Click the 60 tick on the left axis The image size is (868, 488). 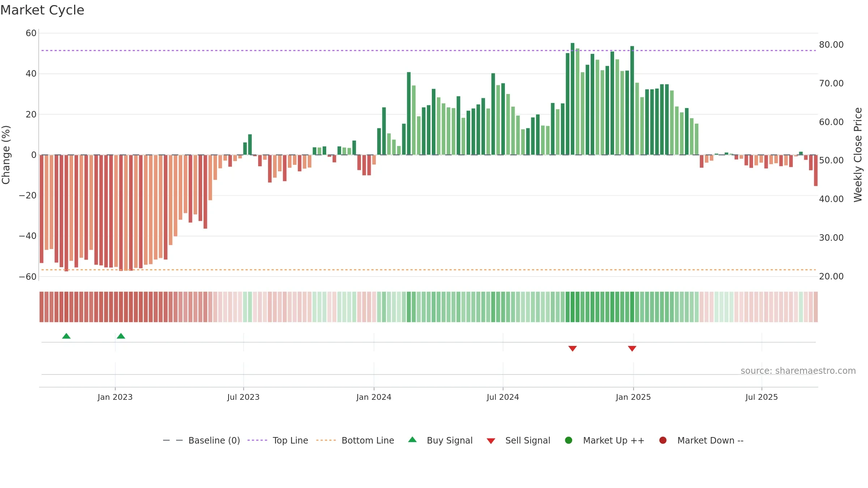(31, 33)
